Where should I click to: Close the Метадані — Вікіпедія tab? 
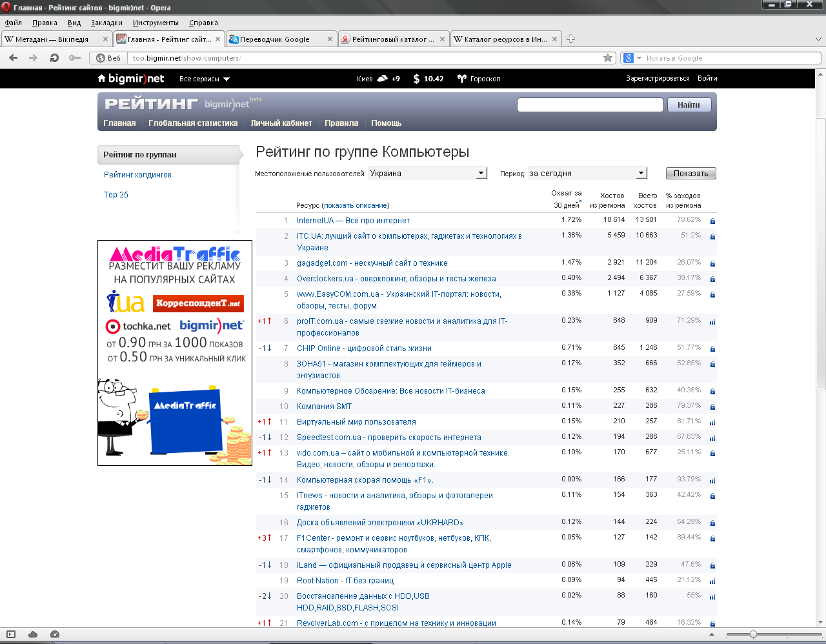pos(106,39)
